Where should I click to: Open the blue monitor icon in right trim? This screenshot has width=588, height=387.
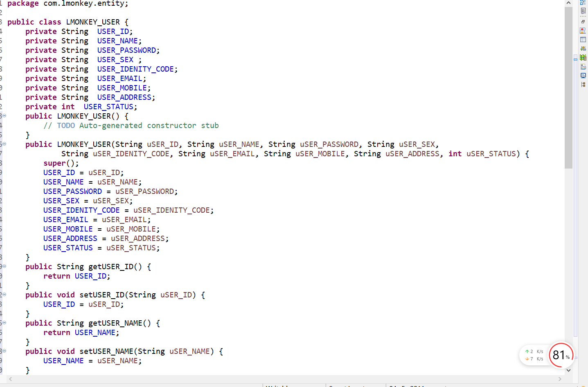(583, 76)
